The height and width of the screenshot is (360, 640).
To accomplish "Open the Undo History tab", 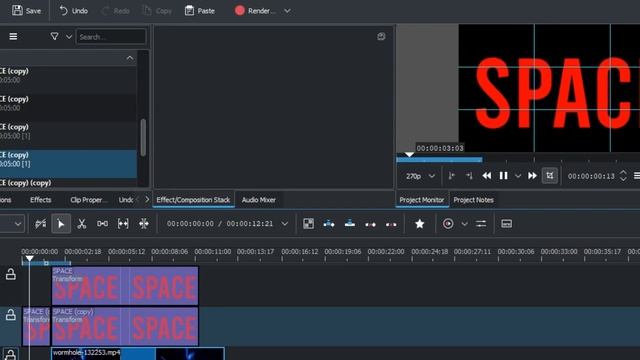I will click(x=126, y=200).
